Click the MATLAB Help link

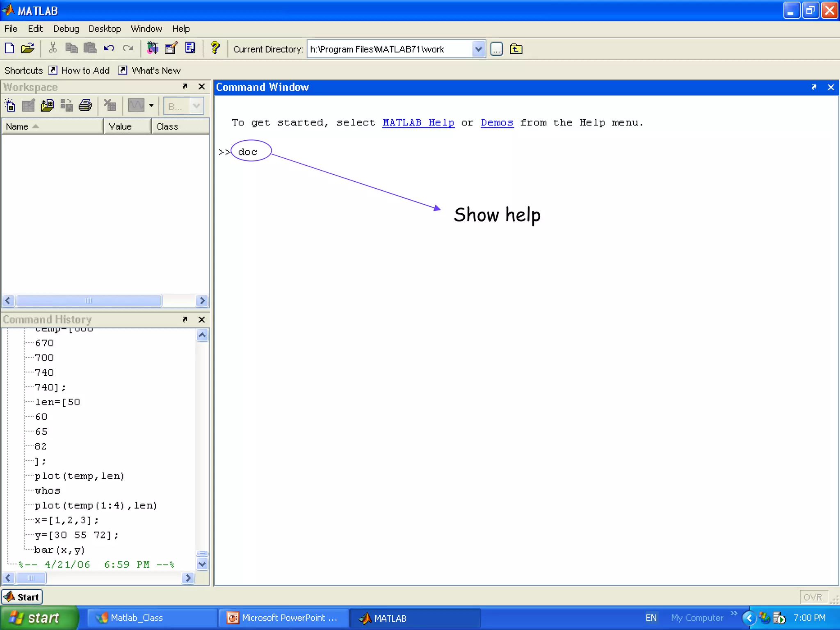[x=418, y=123]
